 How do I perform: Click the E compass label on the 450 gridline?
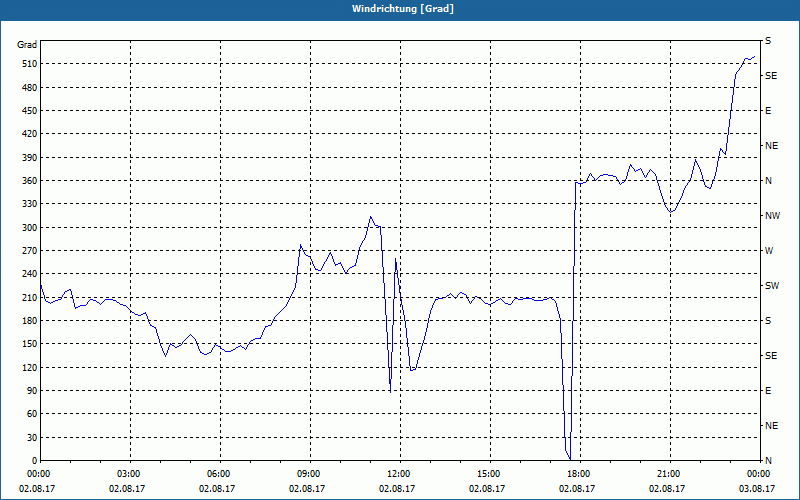tap(768, 111)
